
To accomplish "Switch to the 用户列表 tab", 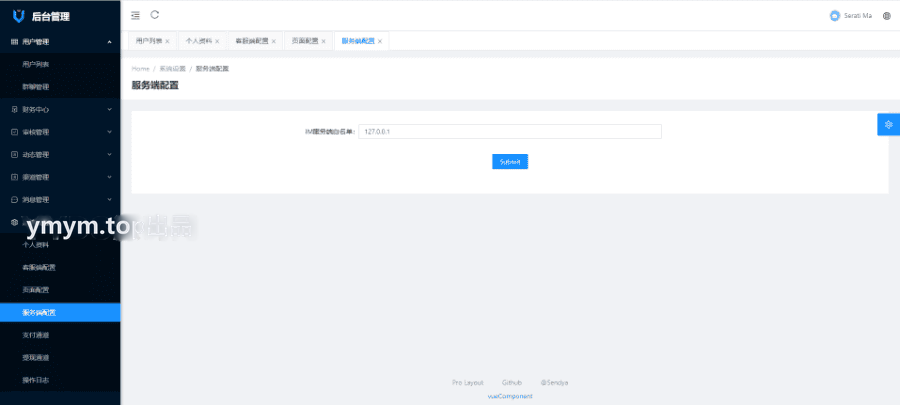I will point(149,41).
